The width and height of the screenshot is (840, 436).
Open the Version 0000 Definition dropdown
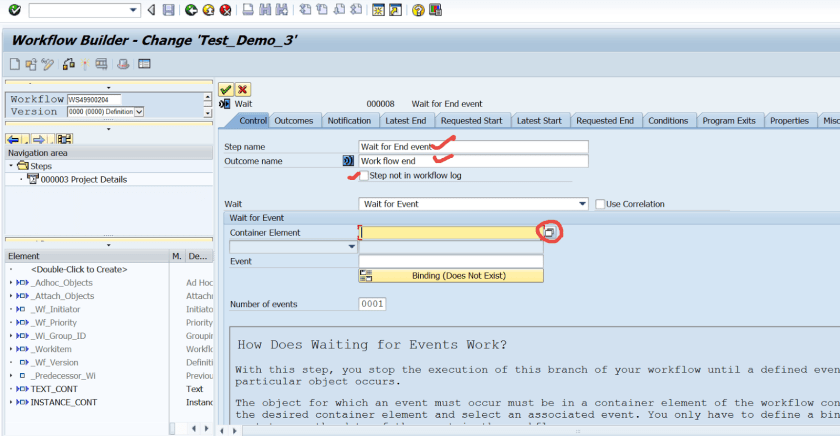click(139, 111)
